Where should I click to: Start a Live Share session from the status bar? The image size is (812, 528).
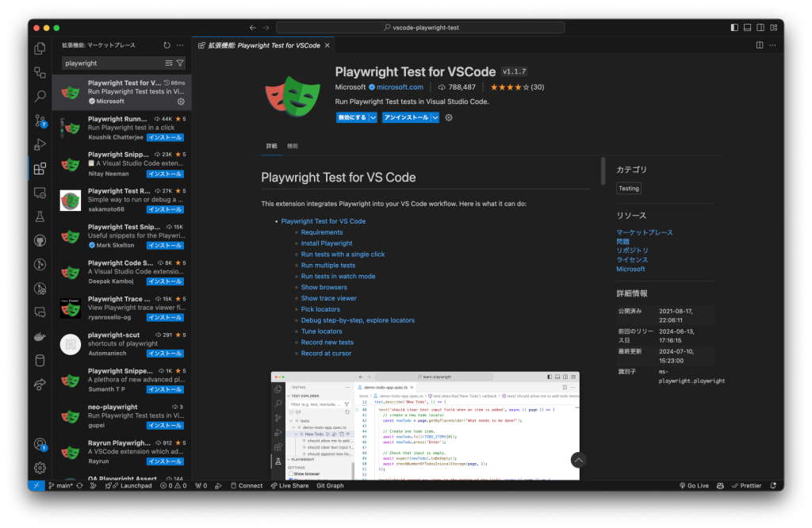(289, 484)
